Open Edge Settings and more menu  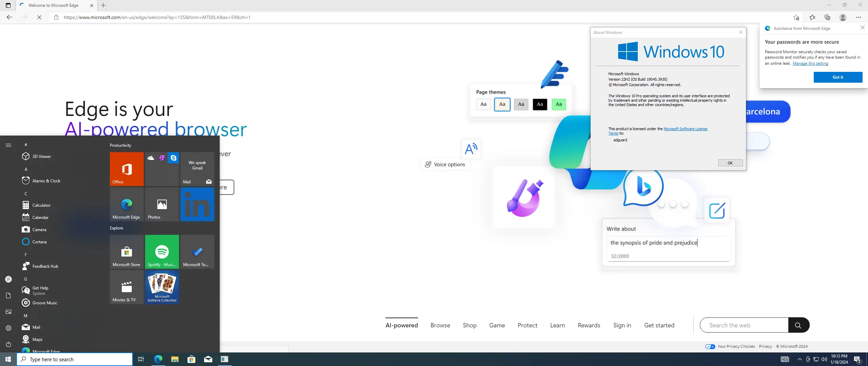tap(858, 17)
